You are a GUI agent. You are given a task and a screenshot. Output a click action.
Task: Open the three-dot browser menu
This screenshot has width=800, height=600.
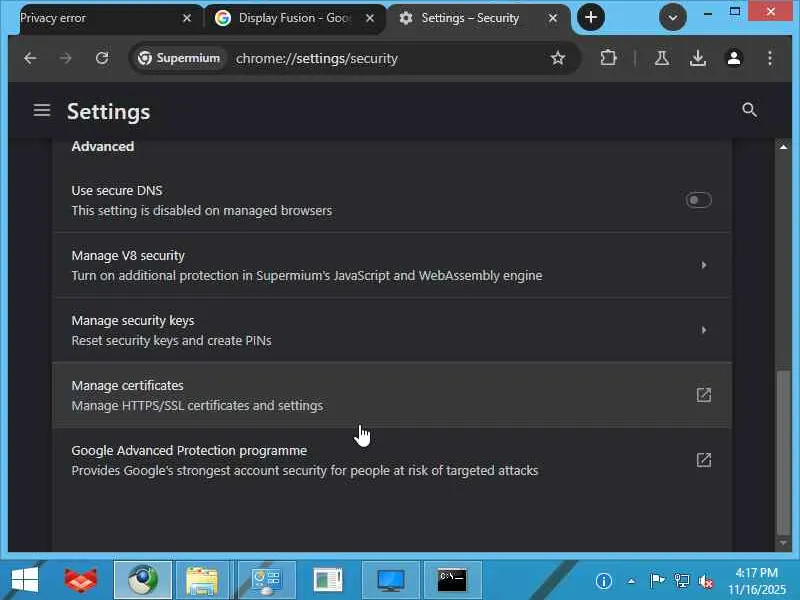770,58
